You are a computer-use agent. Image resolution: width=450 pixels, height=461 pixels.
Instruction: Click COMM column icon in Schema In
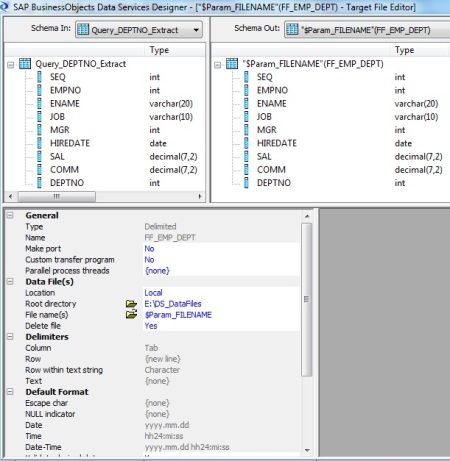click(39, 170)
